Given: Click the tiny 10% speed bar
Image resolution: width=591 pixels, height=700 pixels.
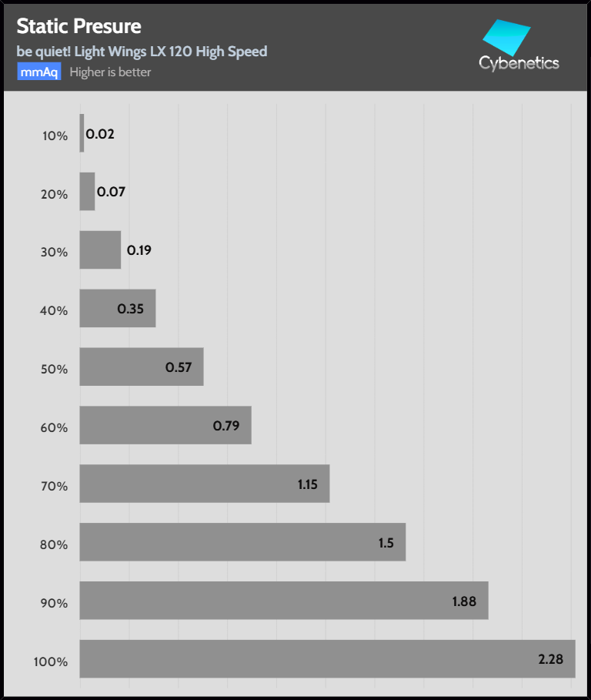Looking at the screenshot, I should 82,132.
